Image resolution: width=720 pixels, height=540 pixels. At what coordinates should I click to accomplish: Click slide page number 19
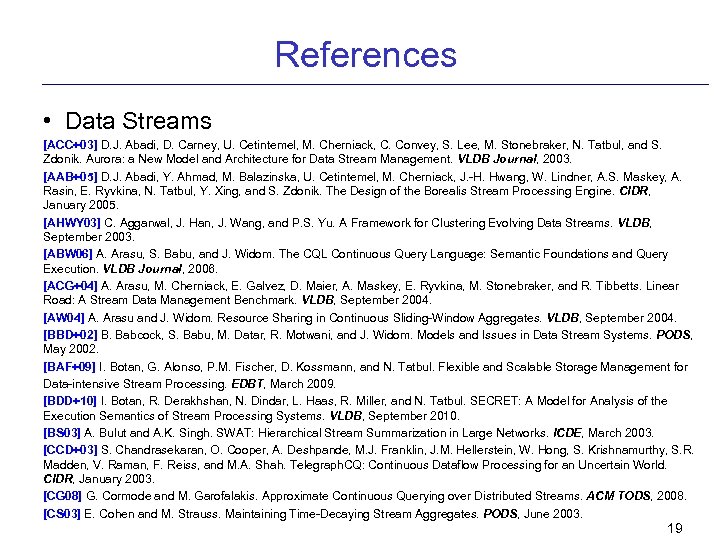coord(675,528)
